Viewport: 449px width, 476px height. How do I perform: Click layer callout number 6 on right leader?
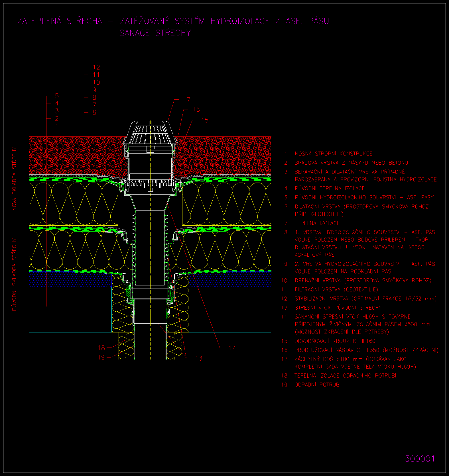[x=94, y=113]
